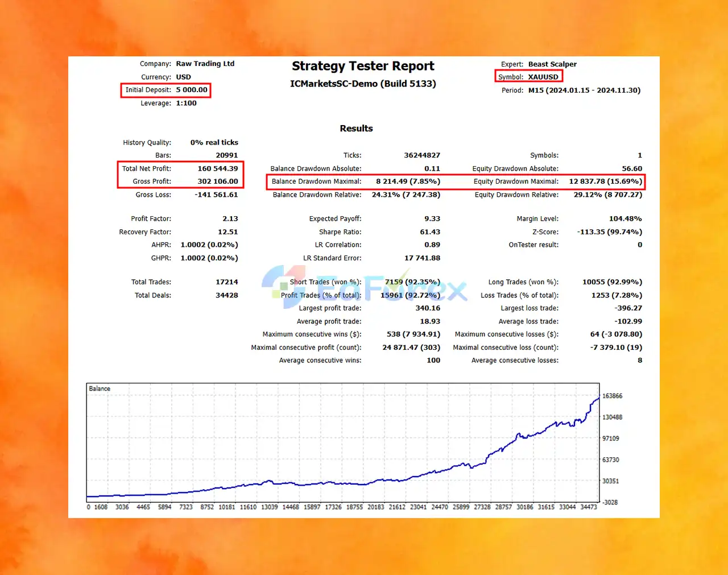This screenshot has height=575, width=728.
Task: Click the Sharpe Ratio value 61.43
Action: tap(430, 232)
